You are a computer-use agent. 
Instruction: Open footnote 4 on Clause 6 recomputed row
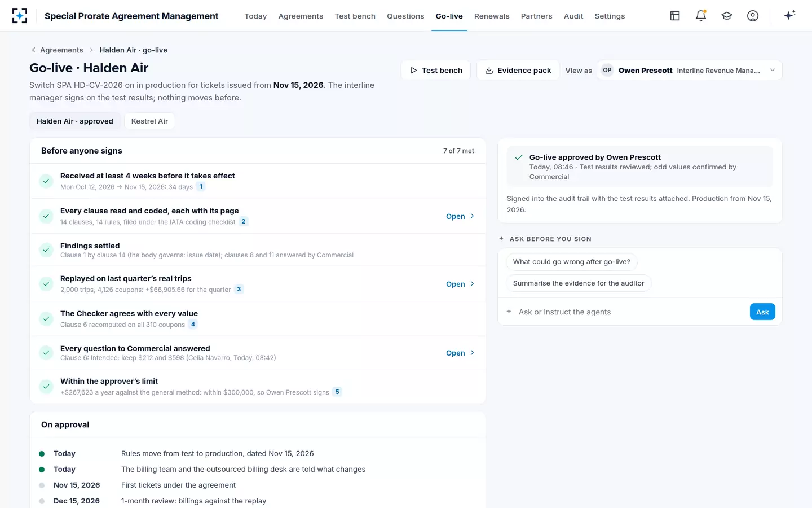(193, 324)
